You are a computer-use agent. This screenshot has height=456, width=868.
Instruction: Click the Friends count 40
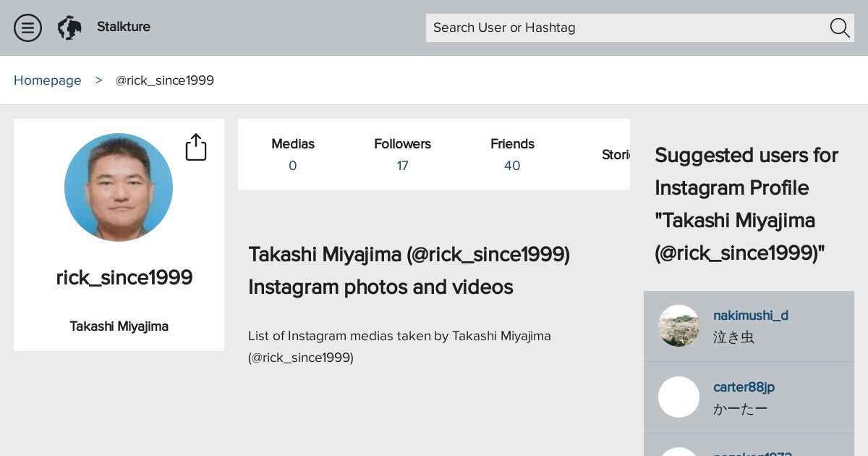512,166
